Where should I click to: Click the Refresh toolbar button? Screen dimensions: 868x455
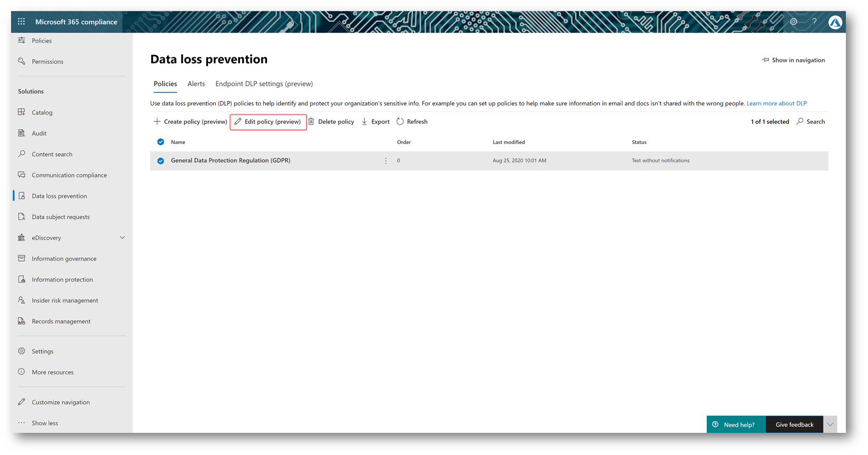click(x=412, y=122)
